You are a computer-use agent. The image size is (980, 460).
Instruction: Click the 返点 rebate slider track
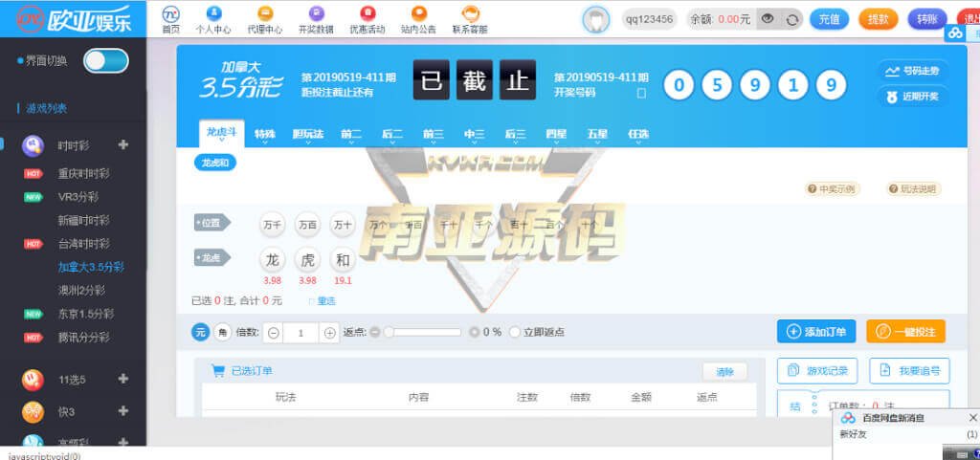421,332
